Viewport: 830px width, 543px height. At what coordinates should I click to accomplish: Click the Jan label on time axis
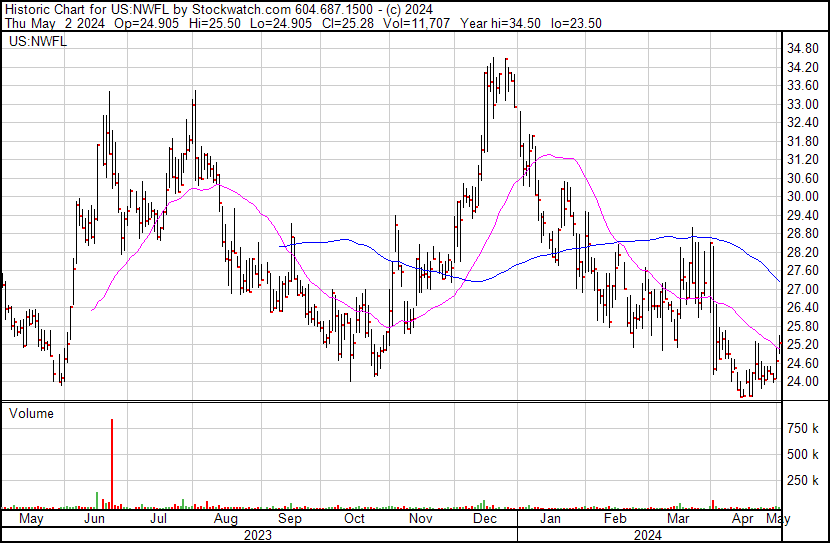tap(550, 520)
